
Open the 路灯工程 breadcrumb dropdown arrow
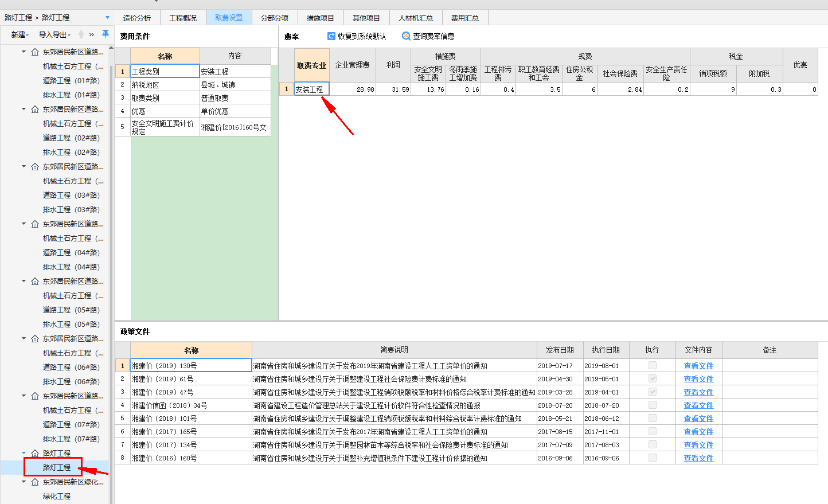pos(107,18)
